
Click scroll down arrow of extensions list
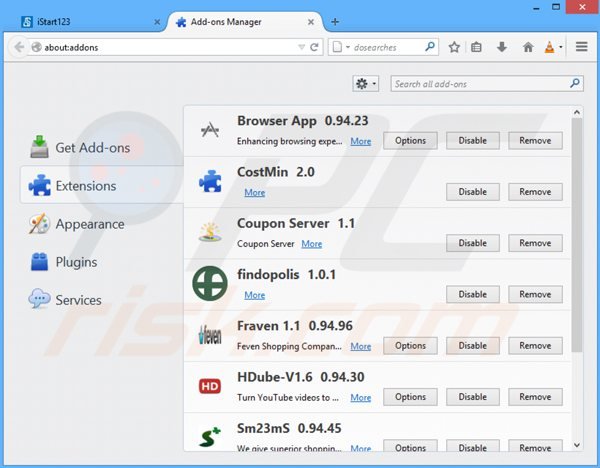[x=577, y=445]
